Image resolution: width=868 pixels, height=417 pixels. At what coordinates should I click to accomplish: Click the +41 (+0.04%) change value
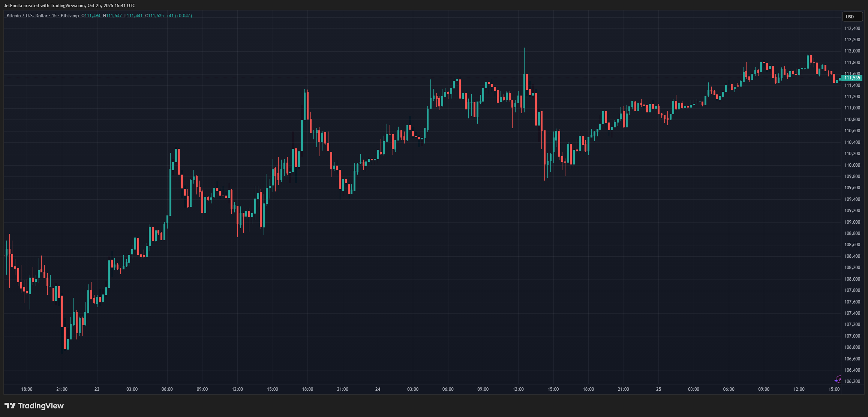pyautogui.click(x=179, y=16)
